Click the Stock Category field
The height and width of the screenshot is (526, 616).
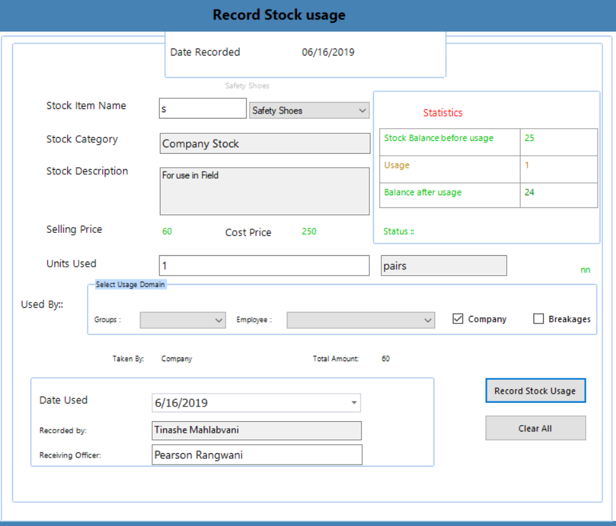(x=264, y=143)
